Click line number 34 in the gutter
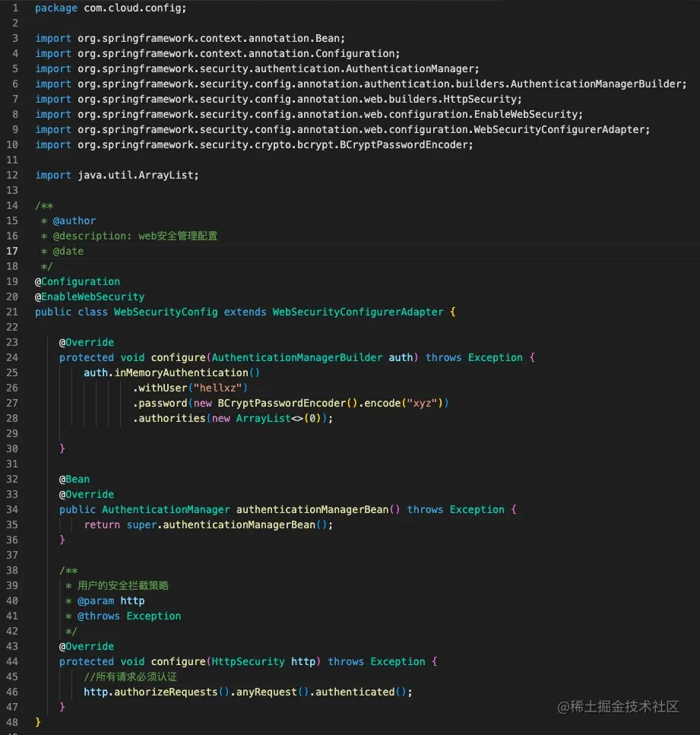 tap(12, 509)
